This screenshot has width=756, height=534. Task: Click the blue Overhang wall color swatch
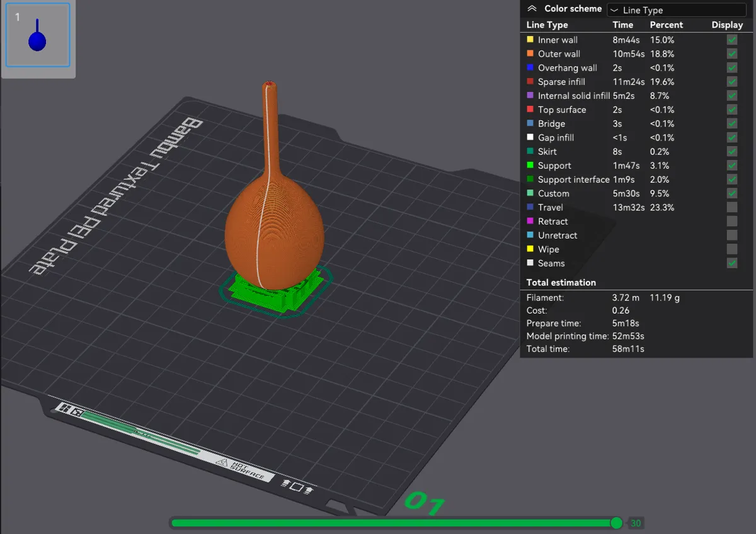[x=530, y=67]
